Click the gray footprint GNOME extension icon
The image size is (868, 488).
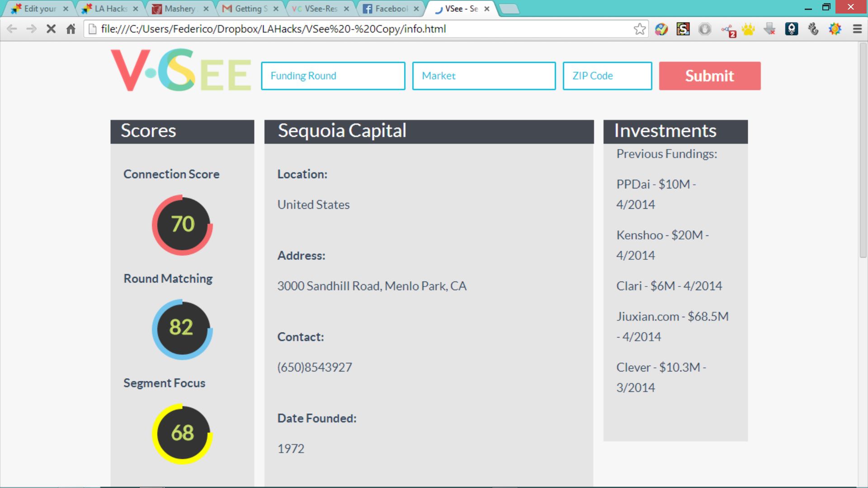pyautogui.click(x=813, y=29)
